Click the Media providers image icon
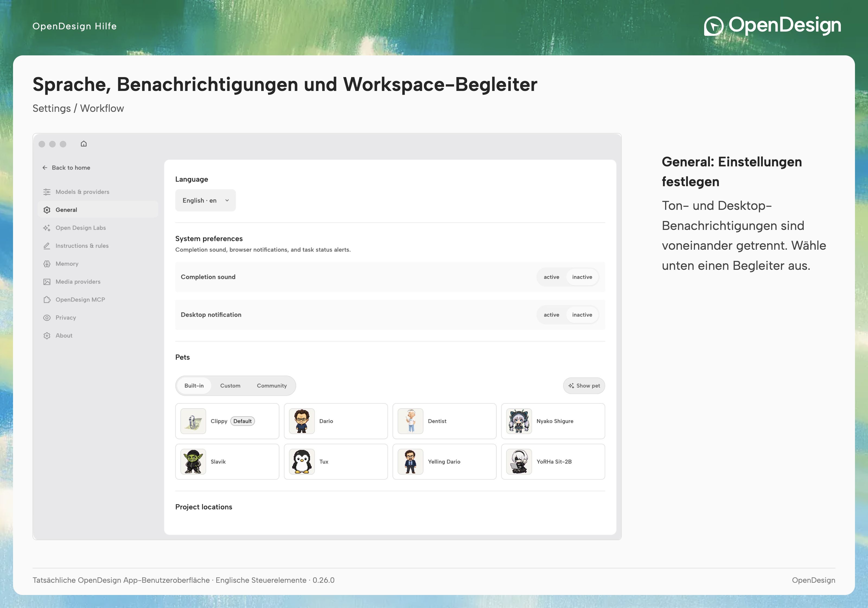Image resolution: width=868 pixels, height=608 pixels. point(47,282)
